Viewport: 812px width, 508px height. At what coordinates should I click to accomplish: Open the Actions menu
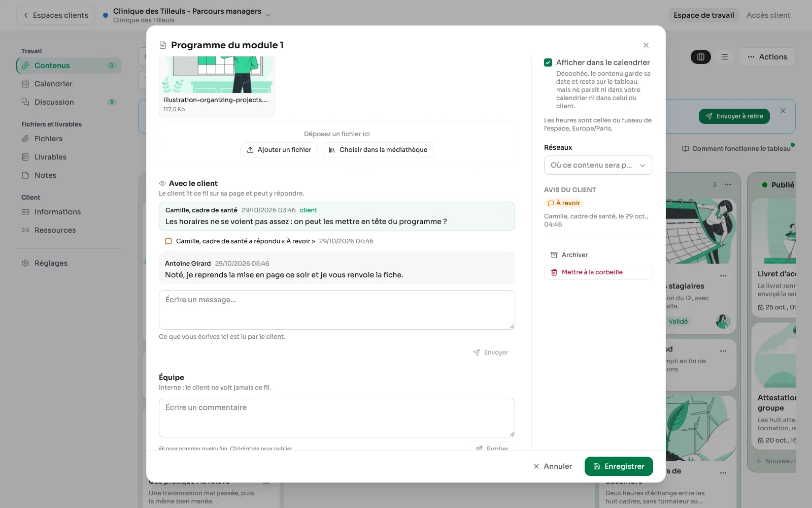767,57
